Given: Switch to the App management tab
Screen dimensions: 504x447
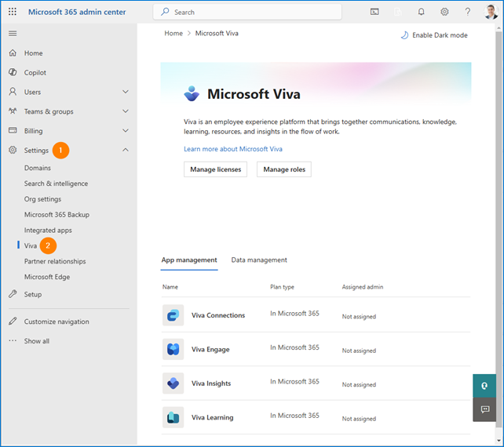Looking at the screenshot, I should (189, 260).
